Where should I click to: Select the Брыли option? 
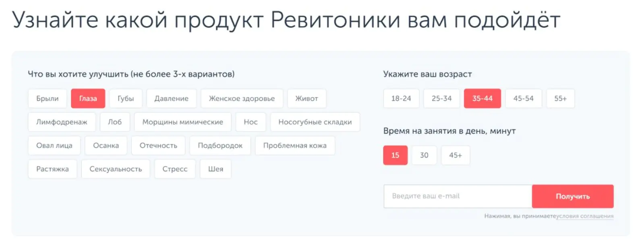[x=47, y=98]
